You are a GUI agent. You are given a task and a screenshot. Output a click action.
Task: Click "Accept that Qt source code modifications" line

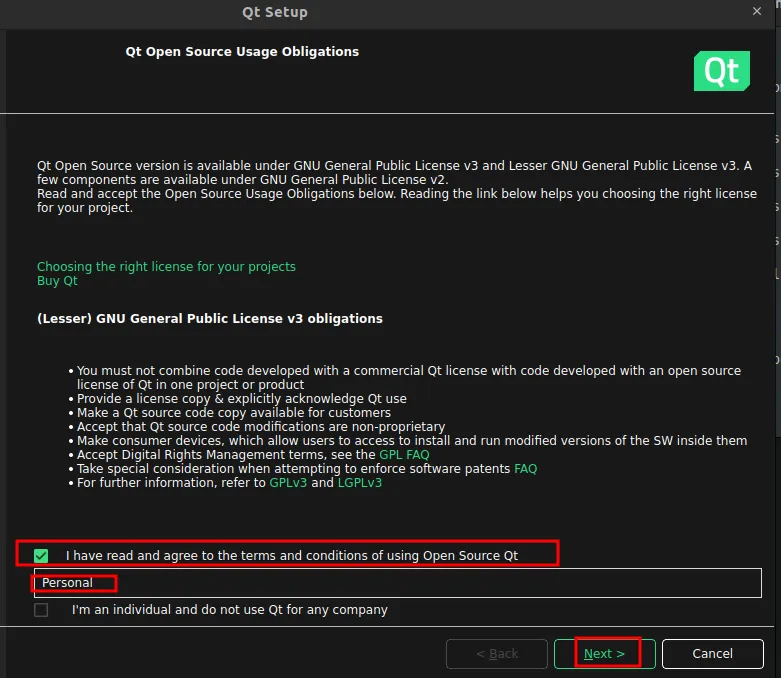[261, 427]
